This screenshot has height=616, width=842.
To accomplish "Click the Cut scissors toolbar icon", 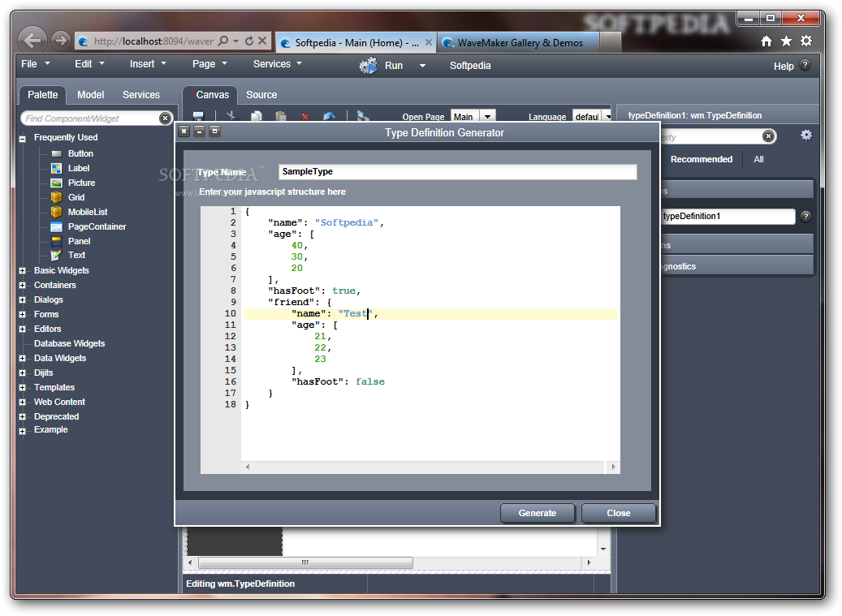I will point(232,116).
